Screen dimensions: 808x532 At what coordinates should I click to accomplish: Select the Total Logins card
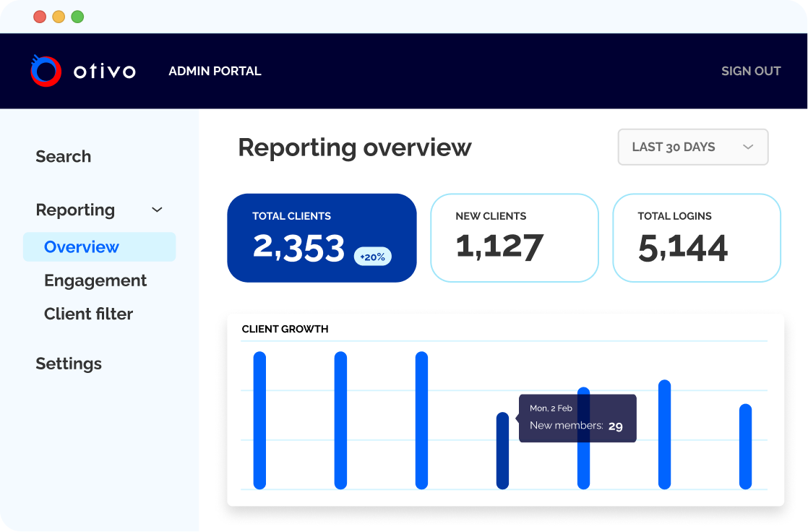(x=697, y=238)
